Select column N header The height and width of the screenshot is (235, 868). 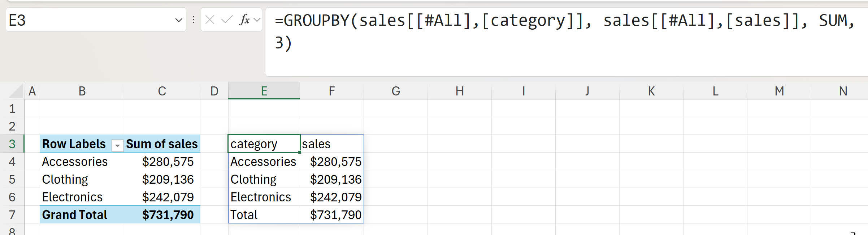843,91
